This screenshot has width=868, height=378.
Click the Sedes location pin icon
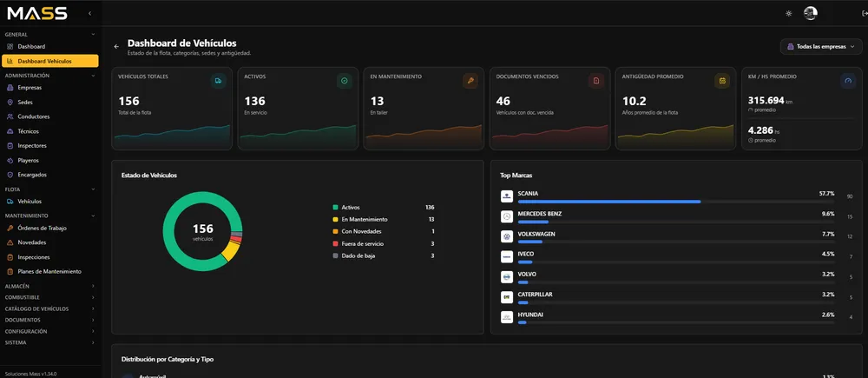pos(10,102)
